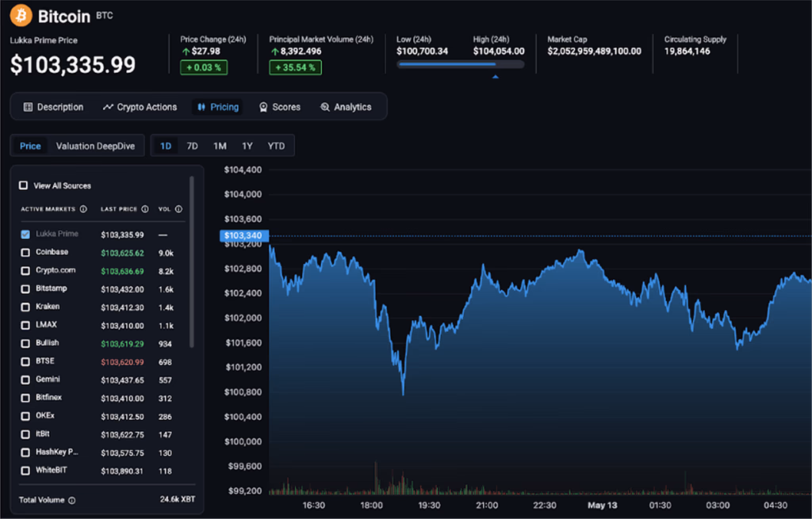Check the itBit market checkbox

(x=25, y=434)
